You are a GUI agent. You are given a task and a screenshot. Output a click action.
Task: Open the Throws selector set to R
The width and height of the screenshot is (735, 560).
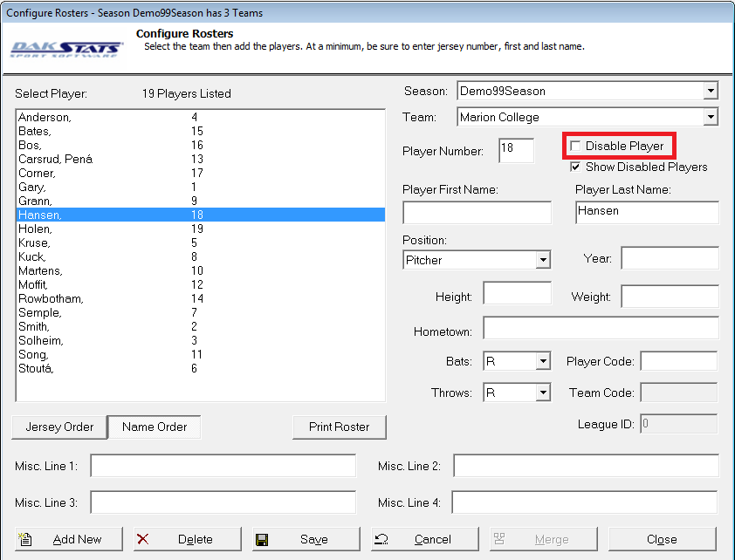coord(542,393)
